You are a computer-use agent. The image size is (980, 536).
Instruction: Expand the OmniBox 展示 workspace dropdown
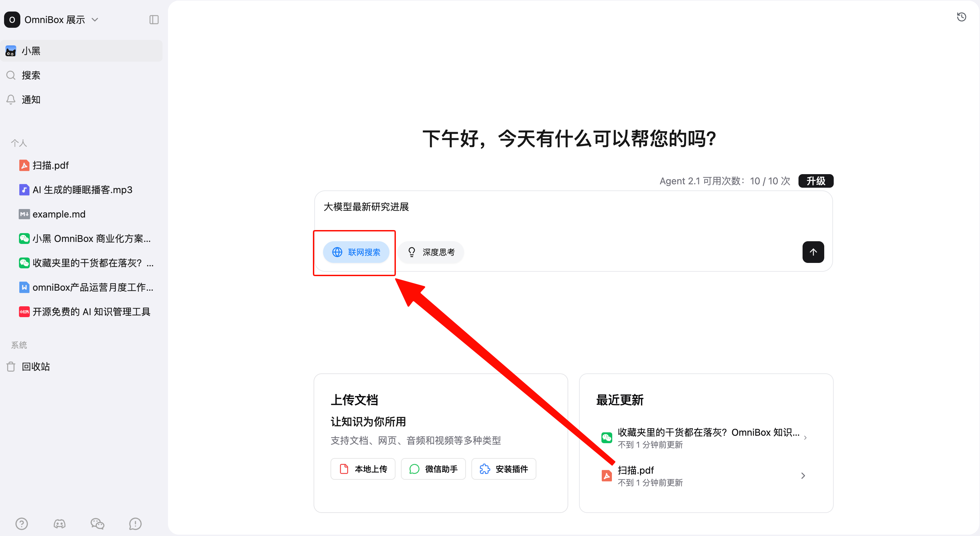pyautogui.click(x=95, y=20)
